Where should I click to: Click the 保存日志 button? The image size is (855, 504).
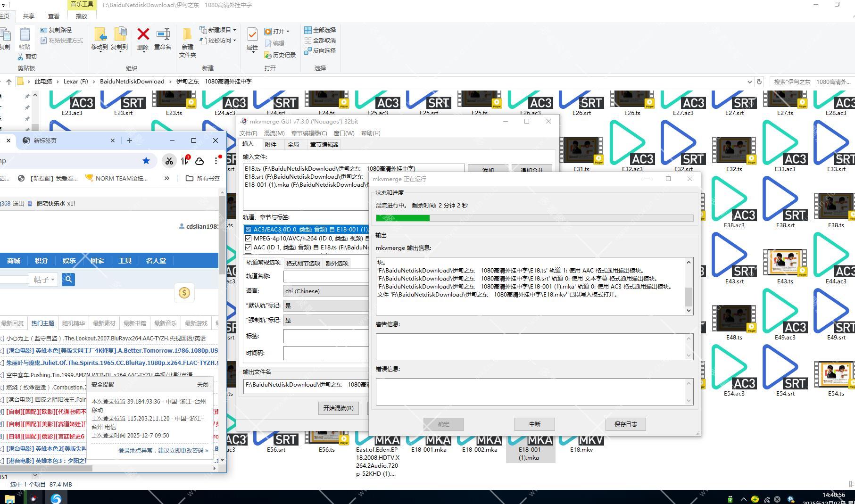(x=625, y=424)
